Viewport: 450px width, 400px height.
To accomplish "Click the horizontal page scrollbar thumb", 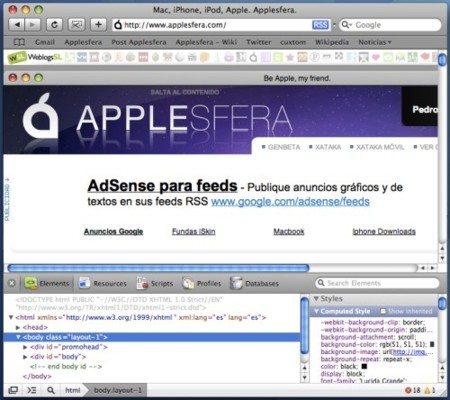I will coord(158,268).
